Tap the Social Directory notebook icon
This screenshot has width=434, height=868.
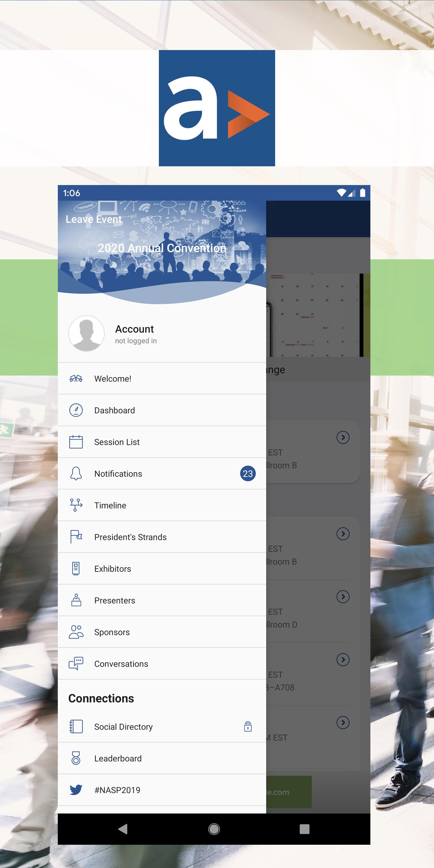[76, 727]
